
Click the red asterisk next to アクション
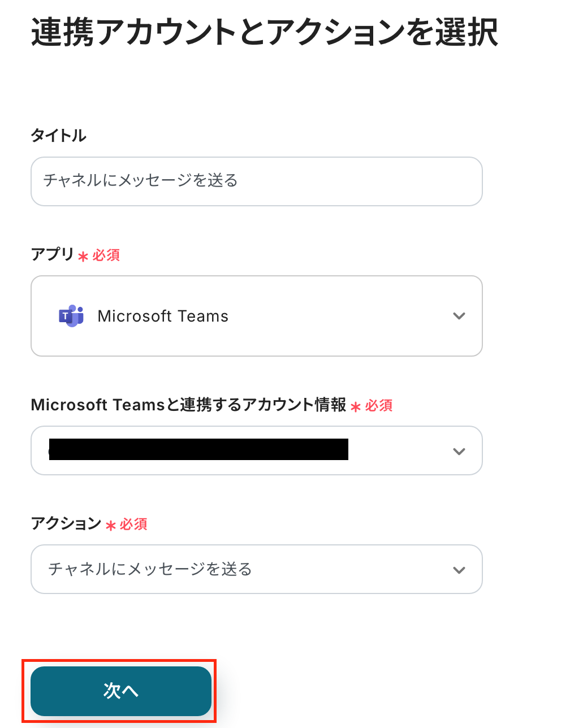coord(111,526)
